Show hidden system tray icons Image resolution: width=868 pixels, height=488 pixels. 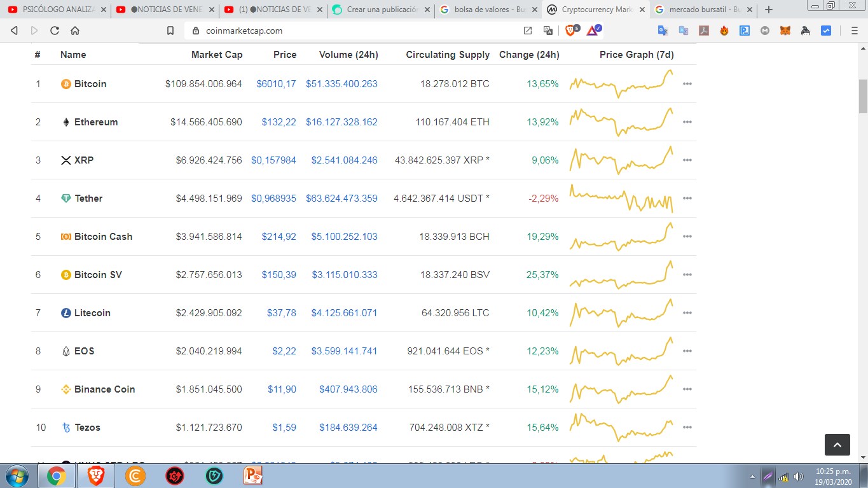click(753, 477)
